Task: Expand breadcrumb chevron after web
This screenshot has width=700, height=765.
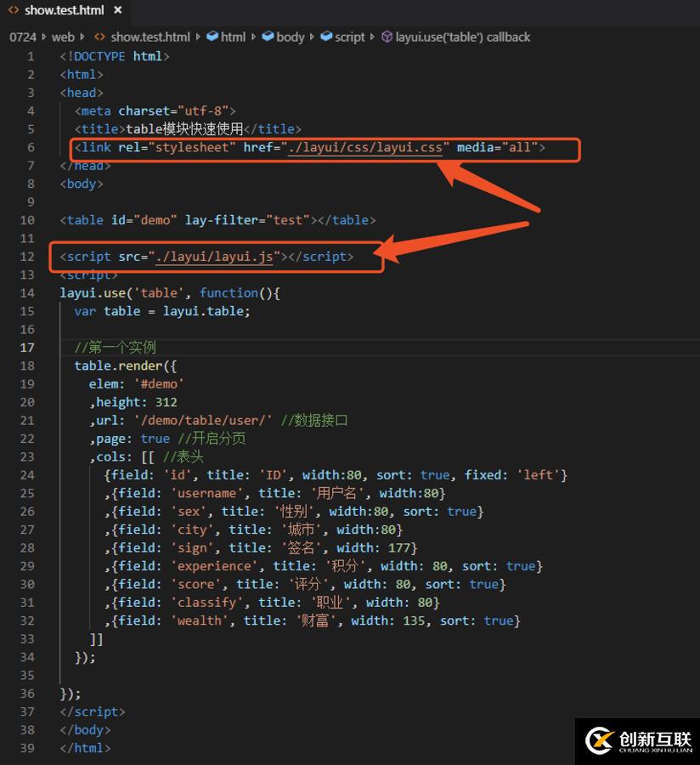Action: 82,37
